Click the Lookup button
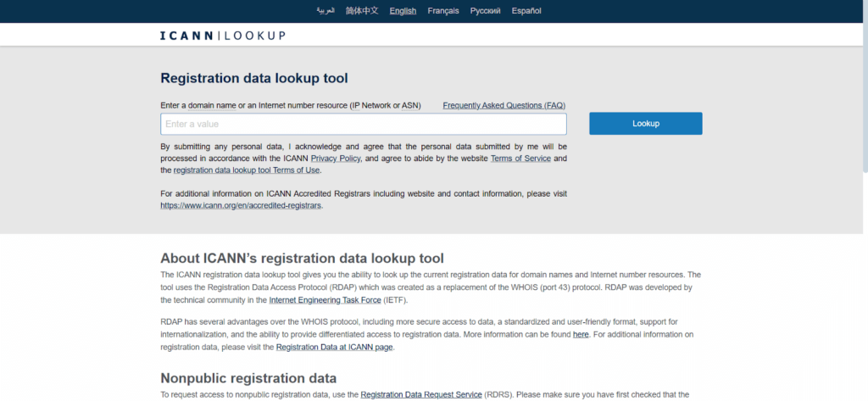868x401 pixels. (x=645, y=124)
